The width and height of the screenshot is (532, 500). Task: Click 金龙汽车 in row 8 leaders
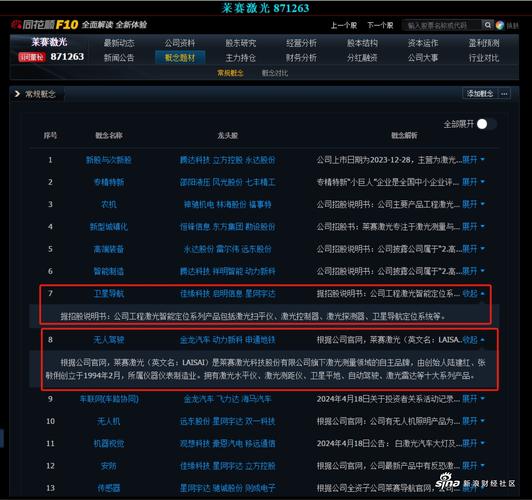(x=195, y=340)
